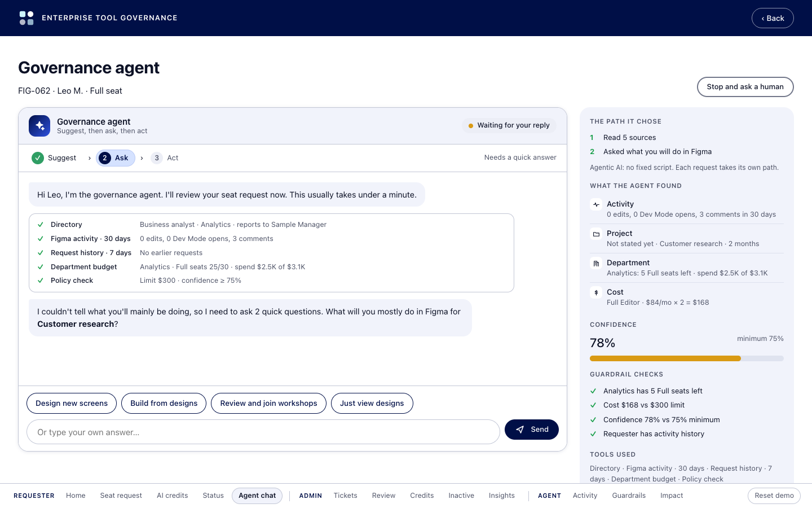812x508 pixels.
Task: Click the step 3 Act number badge
Action: coord(157,158)
